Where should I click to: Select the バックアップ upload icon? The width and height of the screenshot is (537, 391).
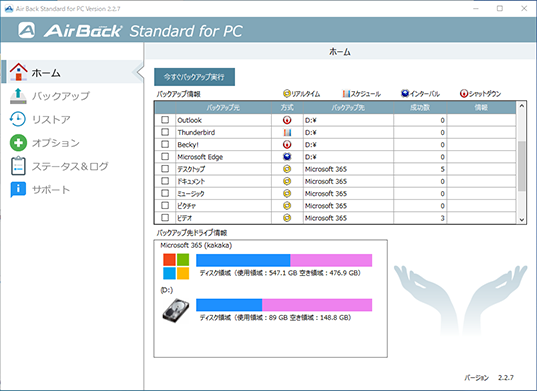(x=18, y=96)
